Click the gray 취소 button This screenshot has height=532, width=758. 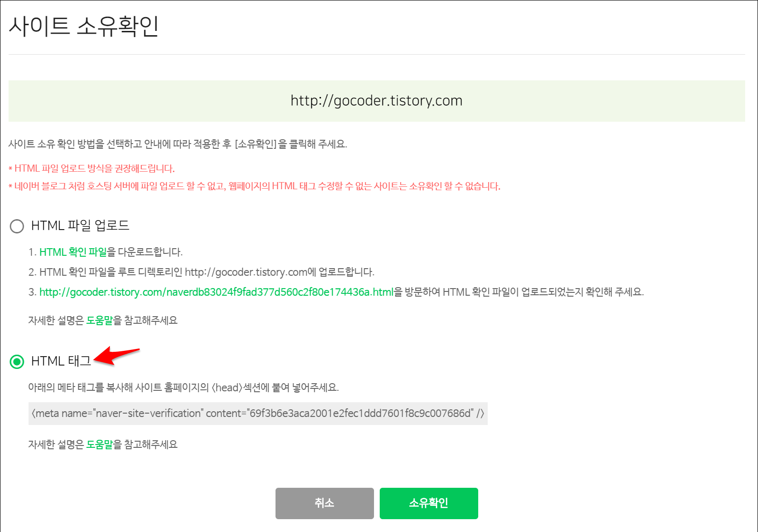(325, 503)
